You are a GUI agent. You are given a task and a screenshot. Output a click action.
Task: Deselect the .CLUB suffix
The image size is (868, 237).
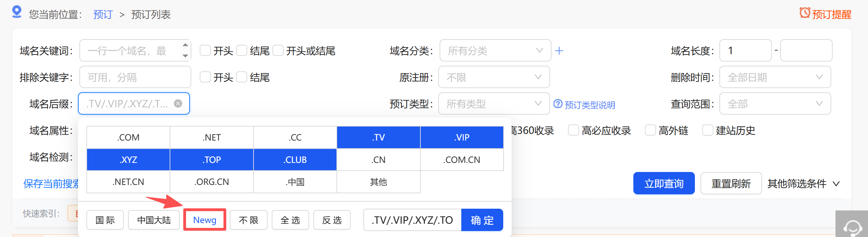295,160
